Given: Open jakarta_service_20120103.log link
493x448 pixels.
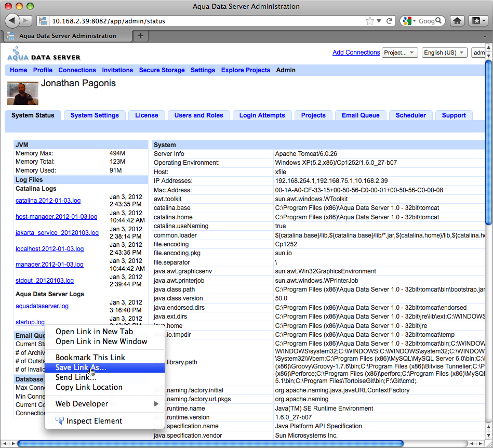Looking at the screenshot, I should [x=57, y=232].
